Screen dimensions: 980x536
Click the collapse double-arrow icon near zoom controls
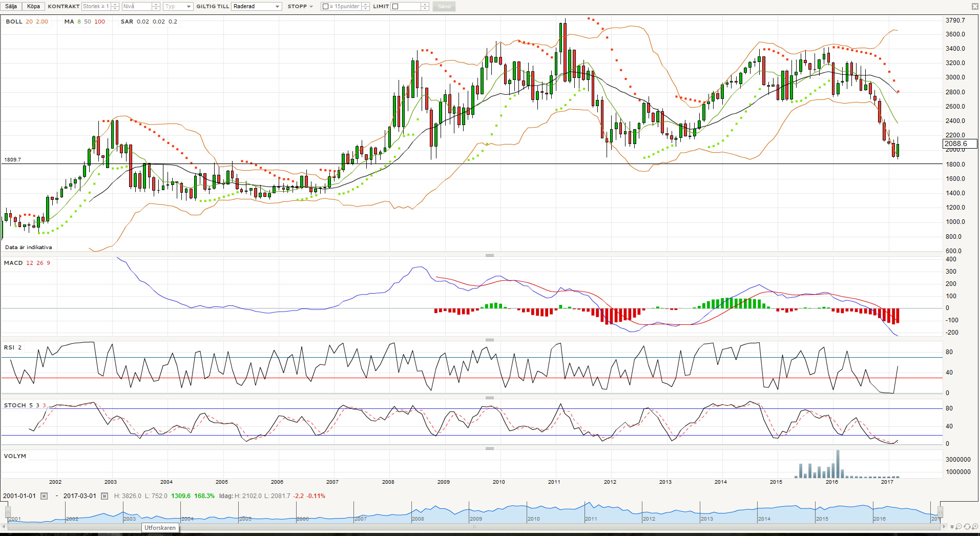[x=952, y=526]
